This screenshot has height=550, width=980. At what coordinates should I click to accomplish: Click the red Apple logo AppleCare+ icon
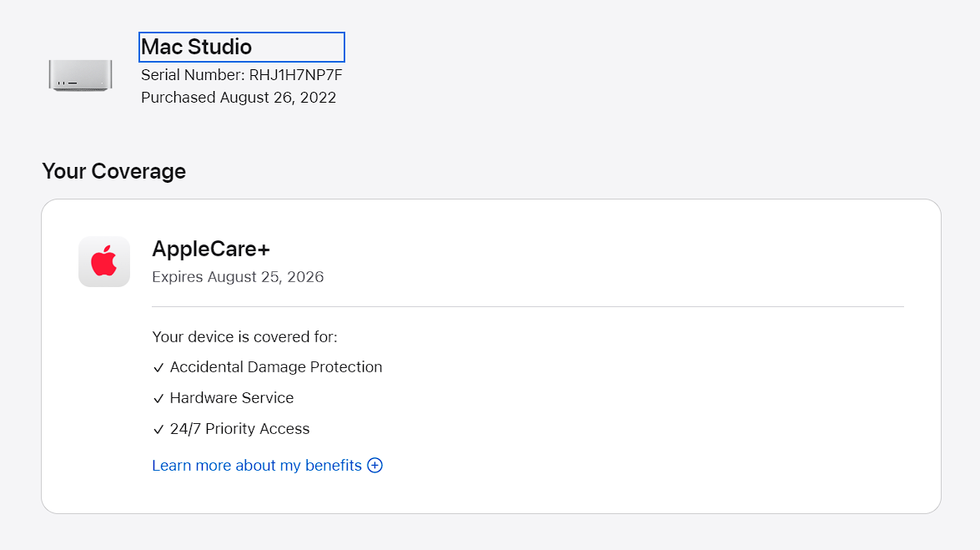click(x=104, y=262)
